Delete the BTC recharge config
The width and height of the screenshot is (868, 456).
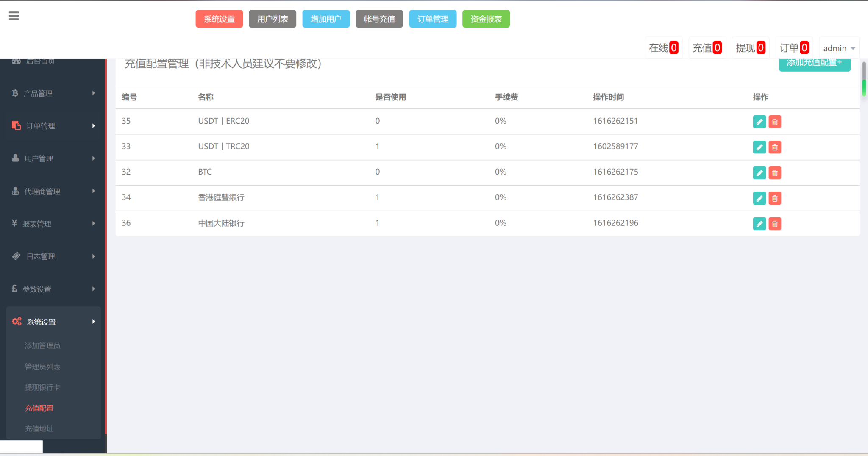click(x=775, y=173)
